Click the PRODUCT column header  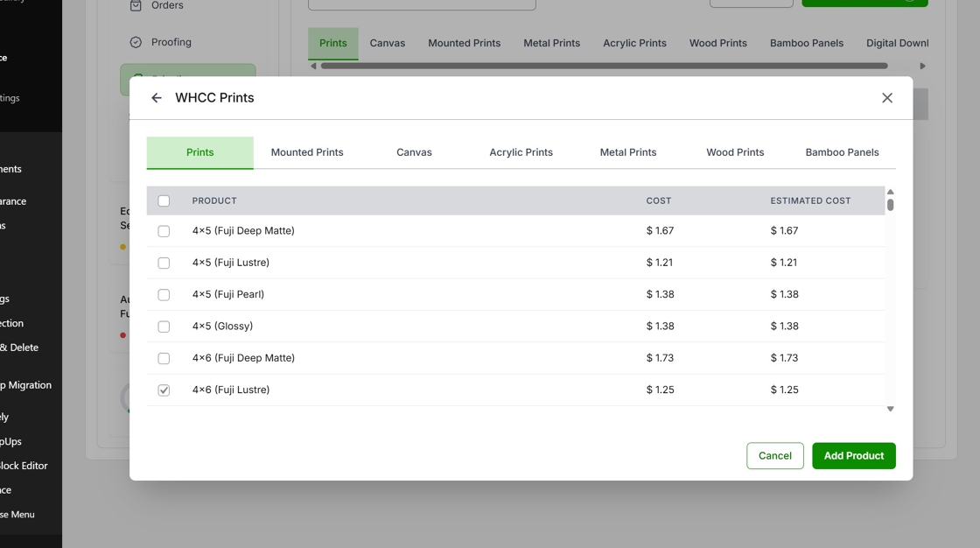[x=214, y=200]
